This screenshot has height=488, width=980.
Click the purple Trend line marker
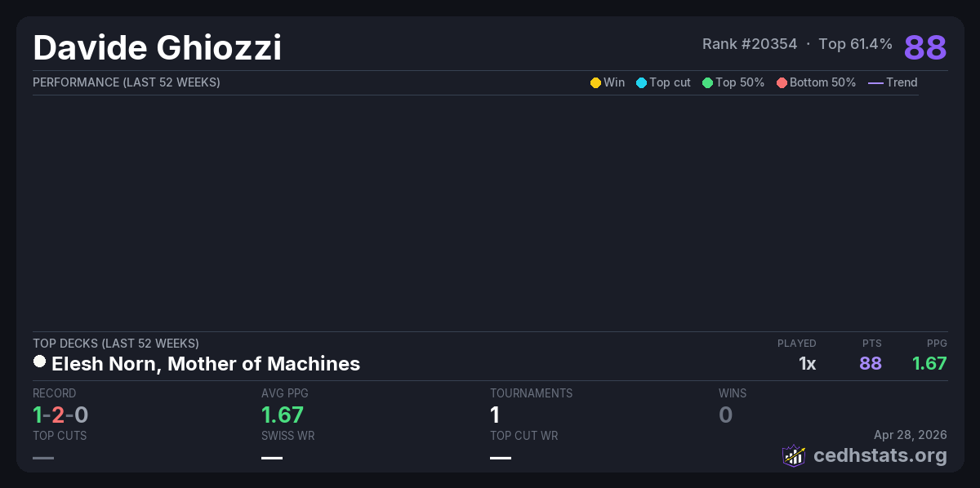(x=875, y=82)
